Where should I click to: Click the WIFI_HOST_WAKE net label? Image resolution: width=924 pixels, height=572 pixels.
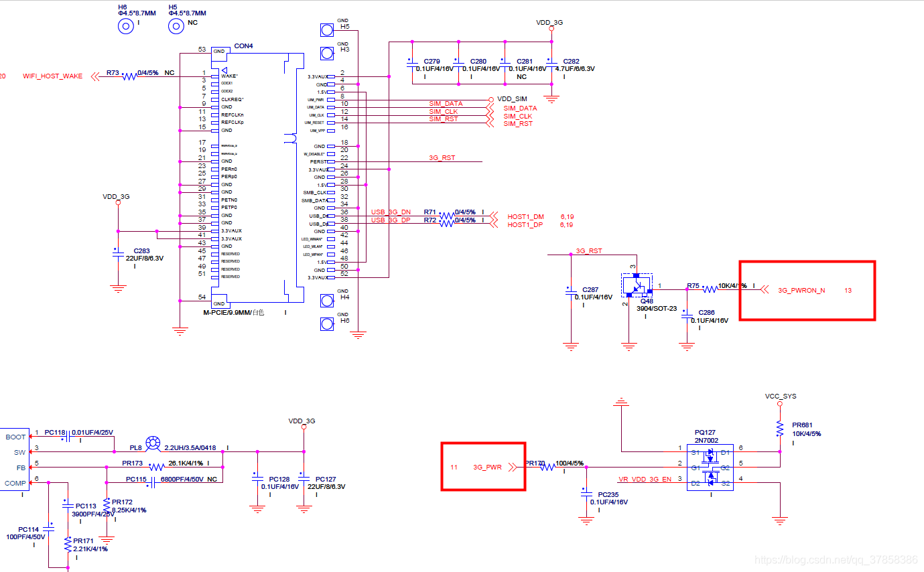tap(53, 76)
